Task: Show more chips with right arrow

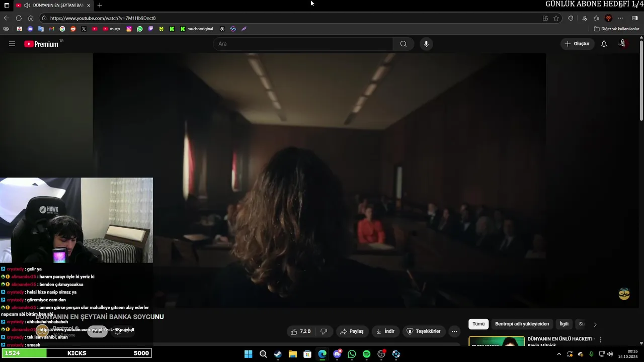Action: click(x=595, y=324)
